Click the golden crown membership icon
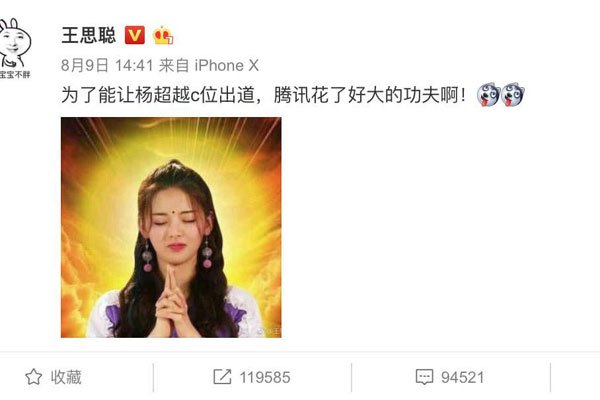The height and width of the screenshot is (400, 600). tap(163, 35)
